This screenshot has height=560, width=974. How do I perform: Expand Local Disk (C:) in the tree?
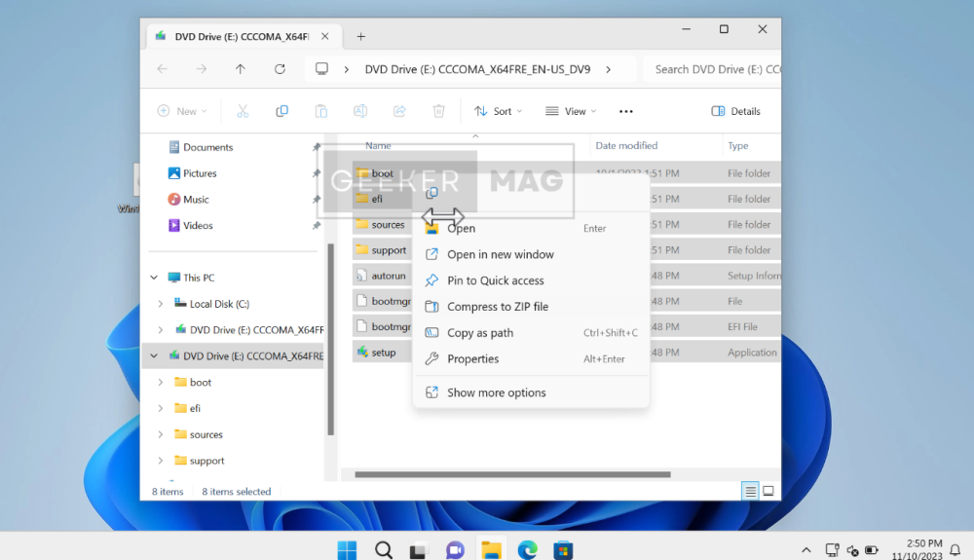coord(161,304)
